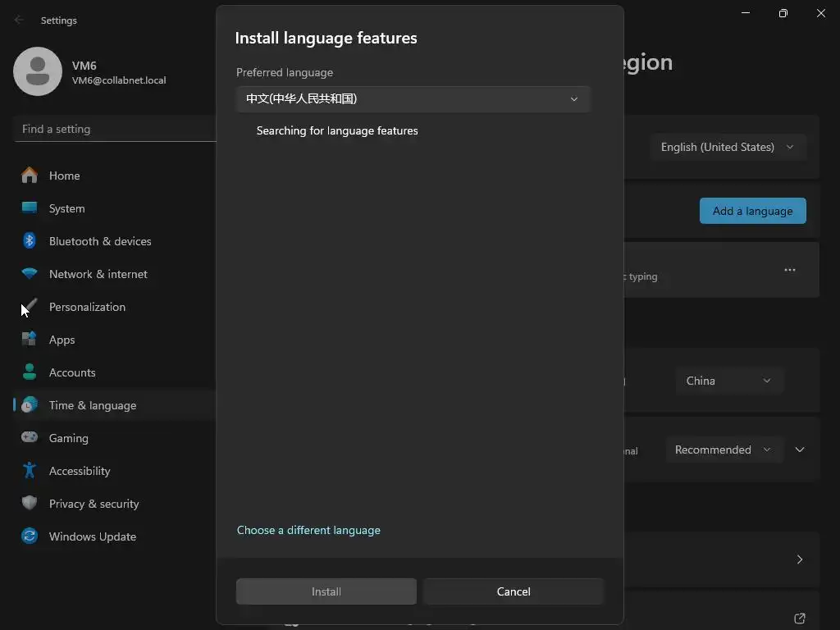This screenshot has height=630, width=840.
Task: Open the English (United States) display language dropdown
Action: [x=728, y=148]
